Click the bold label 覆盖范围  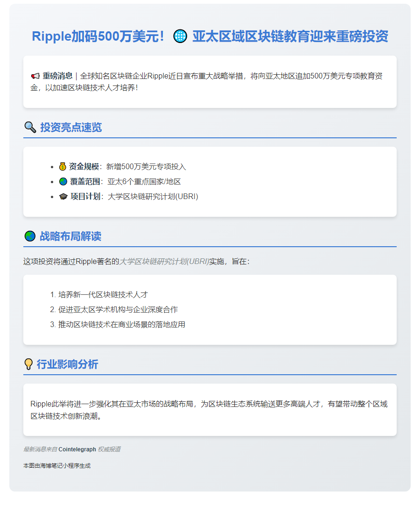pos(85,181)
